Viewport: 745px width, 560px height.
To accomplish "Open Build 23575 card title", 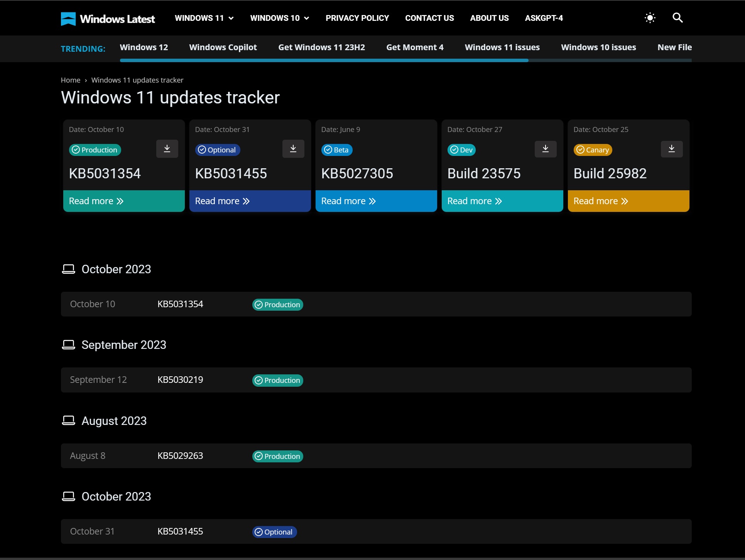I will (x=484, y=174).
